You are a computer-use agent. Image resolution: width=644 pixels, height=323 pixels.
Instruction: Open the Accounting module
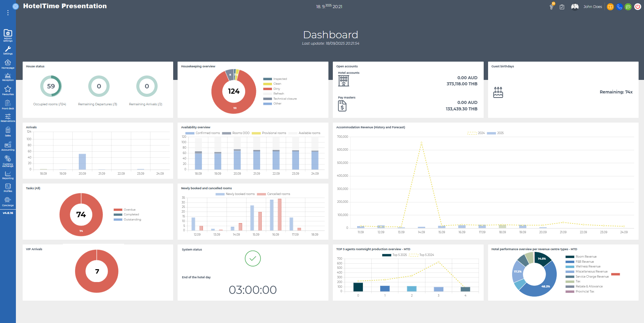click(8, 146)
